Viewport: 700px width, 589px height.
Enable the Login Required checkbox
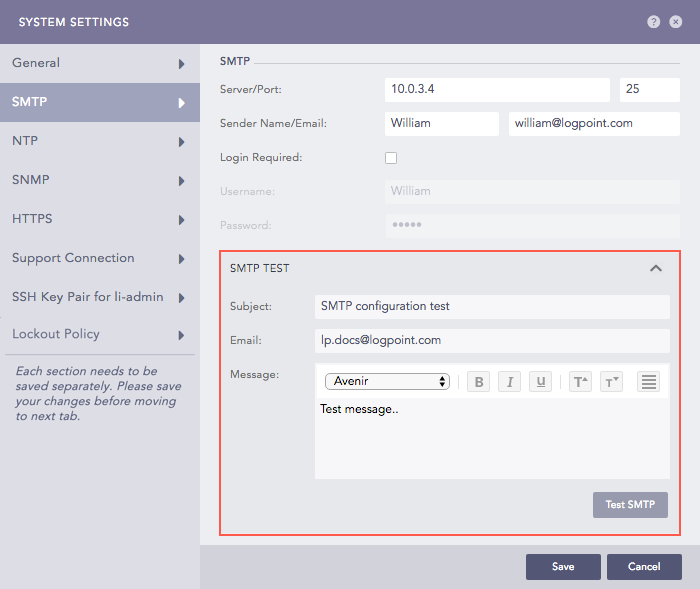pyautogui.click(x=391, y=158)
